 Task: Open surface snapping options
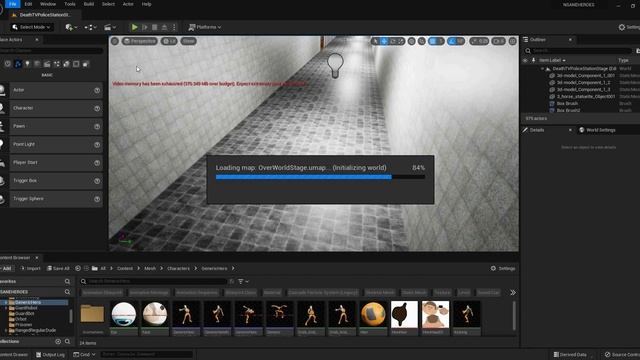click(422, 41)
